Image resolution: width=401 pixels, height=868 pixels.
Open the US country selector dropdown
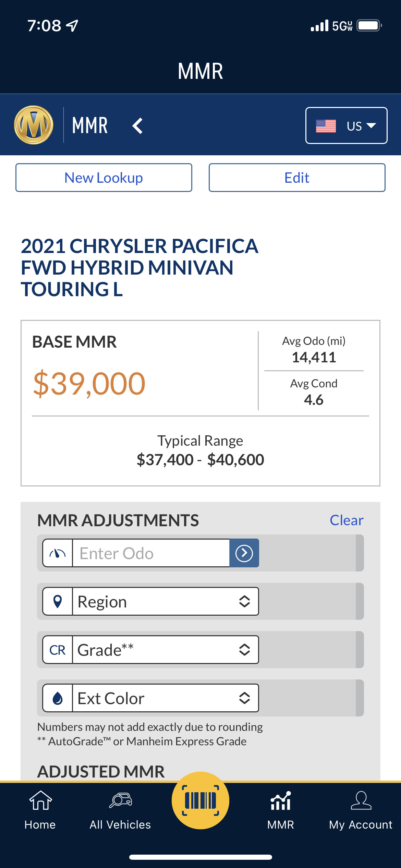(x=346, y=125)
